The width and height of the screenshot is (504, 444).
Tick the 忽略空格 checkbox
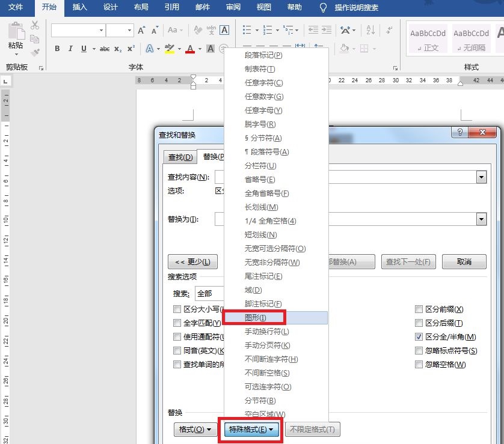tap(419, 365)
